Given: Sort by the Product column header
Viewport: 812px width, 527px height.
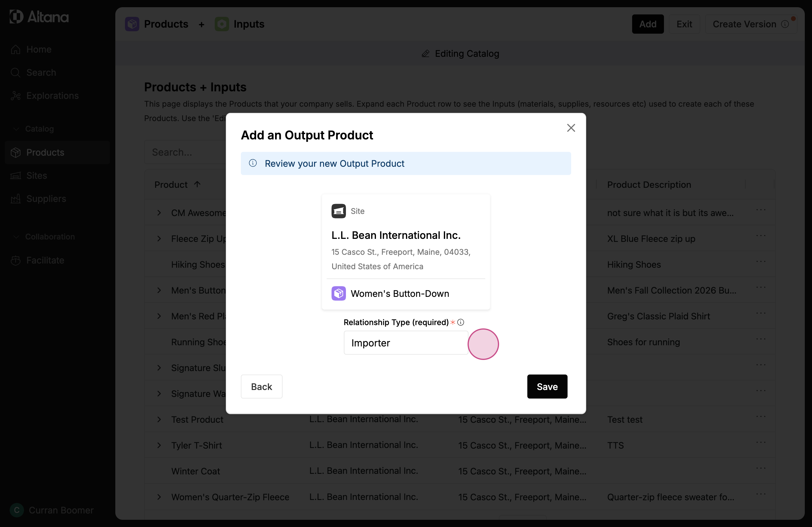Looking at the screenshot, I should pos(177,185).
